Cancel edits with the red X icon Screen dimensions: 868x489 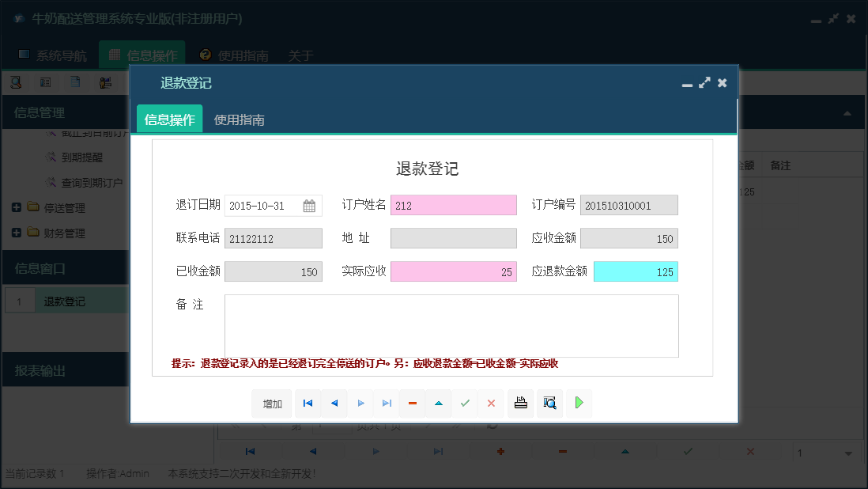(x=491, y=404)
